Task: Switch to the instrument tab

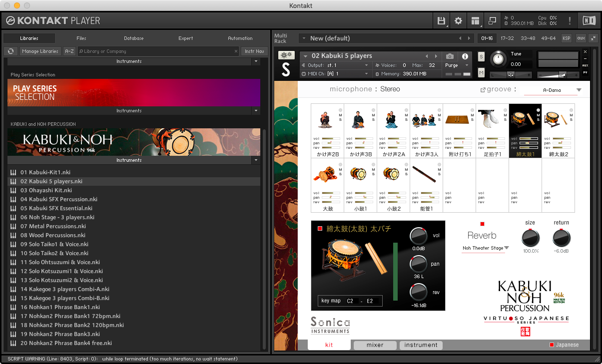Action: (421, 345)
